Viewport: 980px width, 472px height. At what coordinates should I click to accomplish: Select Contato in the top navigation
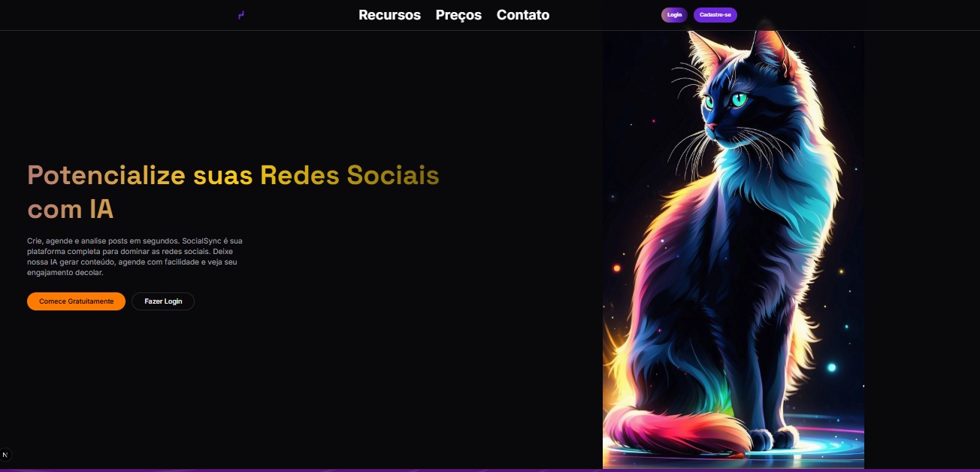coord(523,15)
